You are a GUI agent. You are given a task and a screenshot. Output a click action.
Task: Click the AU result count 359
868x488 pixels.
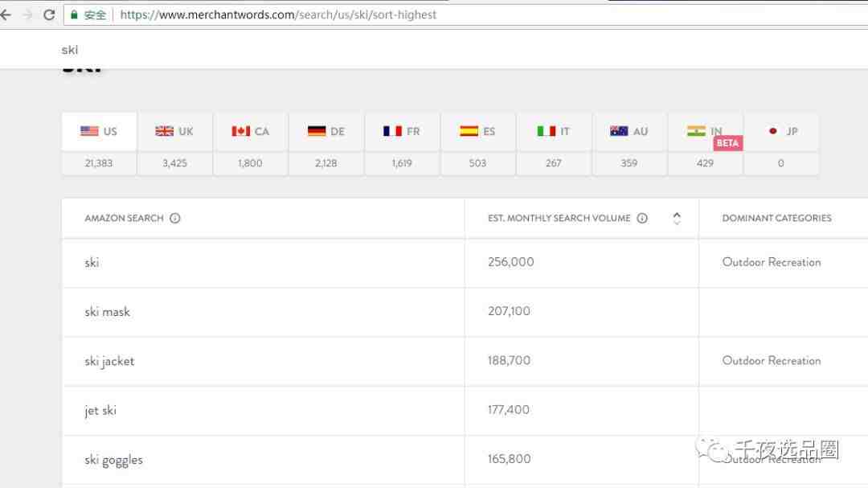point(629,163)
